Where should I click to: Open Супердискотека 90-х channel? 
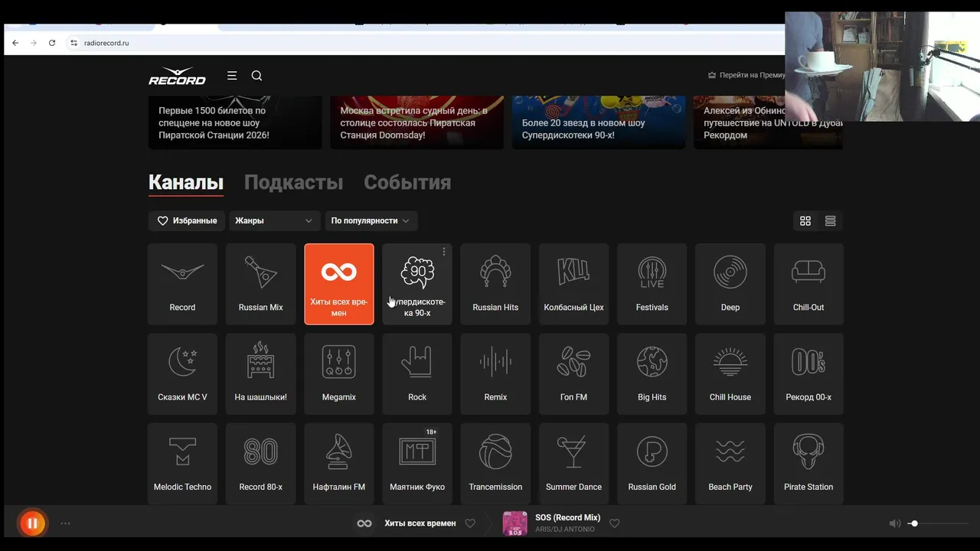click(x=417, y=284)
